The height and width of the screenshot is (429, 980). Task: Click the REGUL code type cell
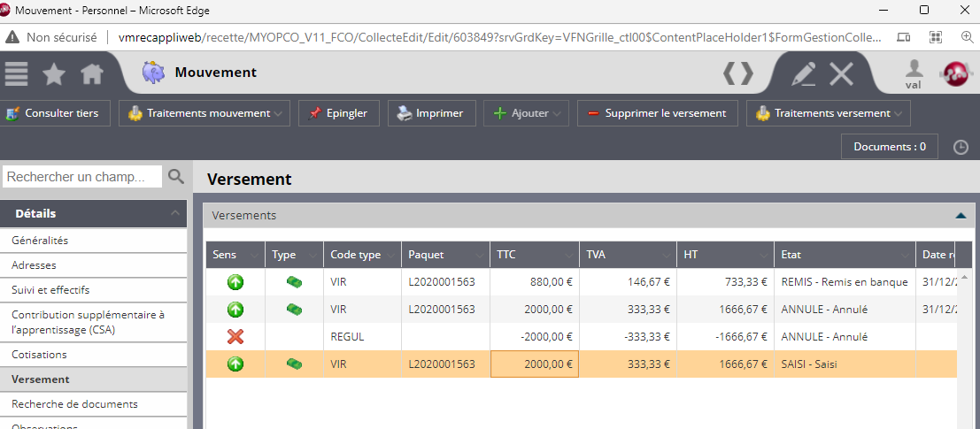[x=362, y=337]
